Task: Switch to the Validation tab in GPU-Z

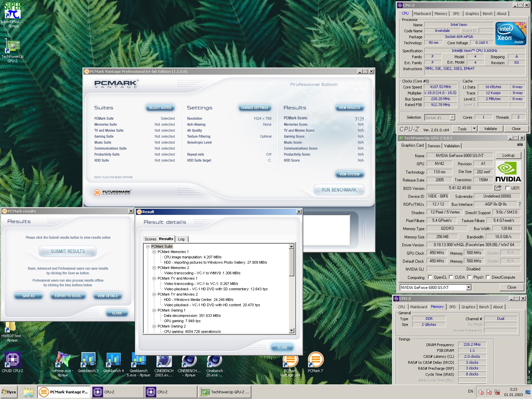Action: (452, 146)
